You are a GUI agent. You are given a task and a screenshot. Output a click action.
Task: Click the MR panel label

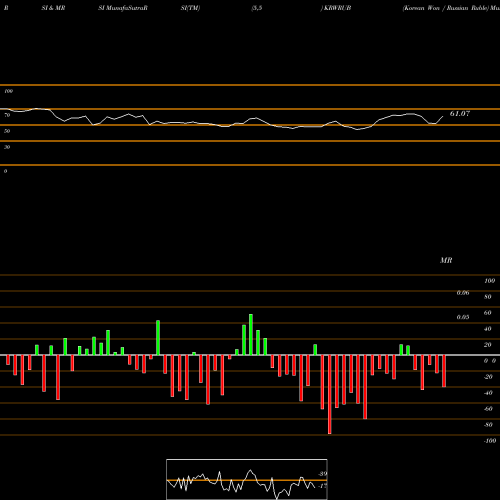point(446,260)
